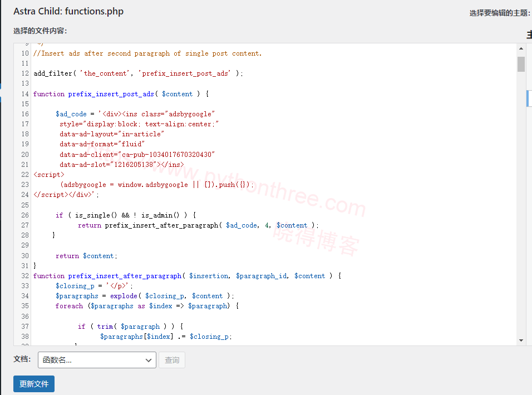Click the style="display:block; text-align:center;" line

[x=139, y=124]
